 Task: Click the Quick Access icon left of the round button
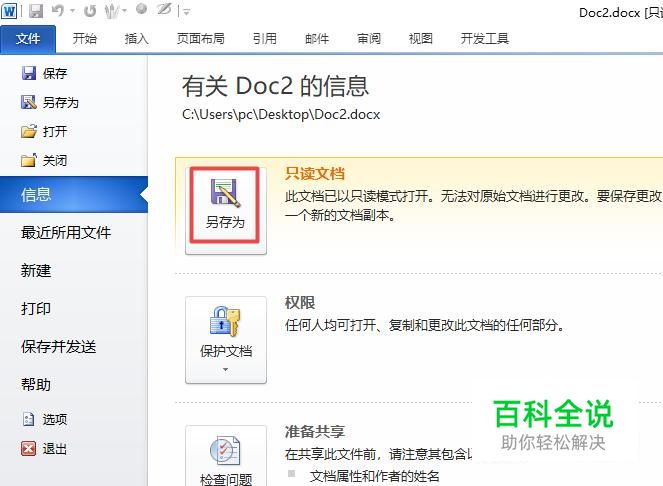click(x=112, y=11)
